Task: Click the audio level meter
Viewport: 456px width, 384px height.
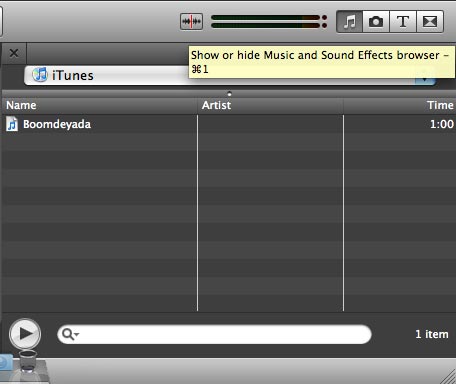Action: pos(269,22)
